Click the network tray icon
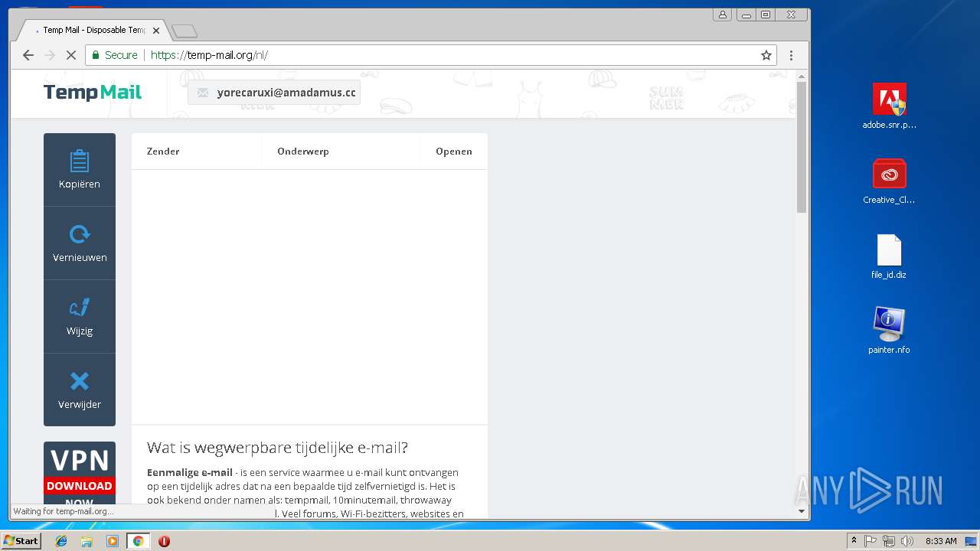 pyautogui.click(x=889, y=541)
